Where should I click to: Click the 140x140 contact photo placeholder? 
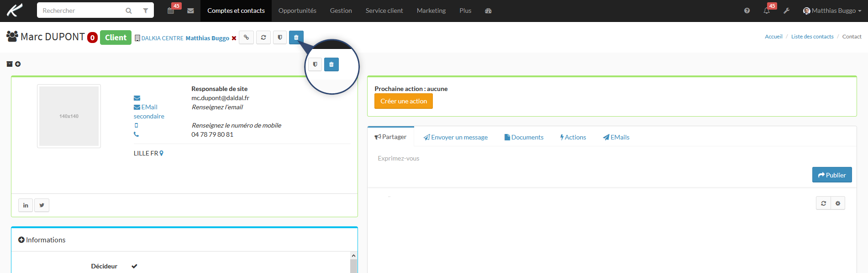coord(69,116)
